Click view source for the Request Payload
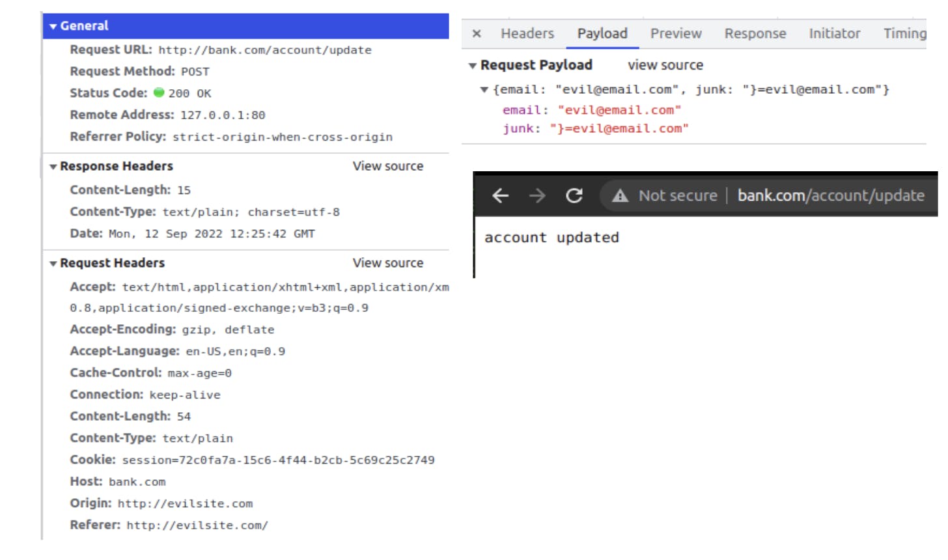Image resolution: width=948 pixels, height=560 pixels. pyautogui.click(x=665, y=64)
